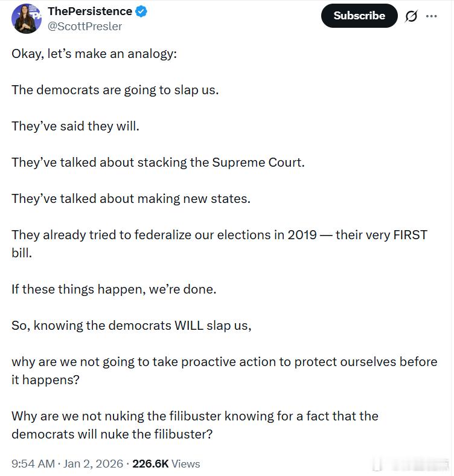The image size is (454, 476).
Task: Open ThePersistence profile avatar picture
Action: (x=27, y=19)
